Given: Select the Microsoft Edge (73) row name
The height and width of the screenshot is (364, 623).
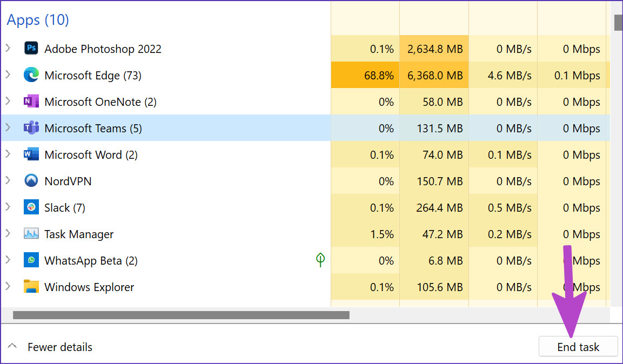Looking at the screenshot, I should [x=93, y=76].
